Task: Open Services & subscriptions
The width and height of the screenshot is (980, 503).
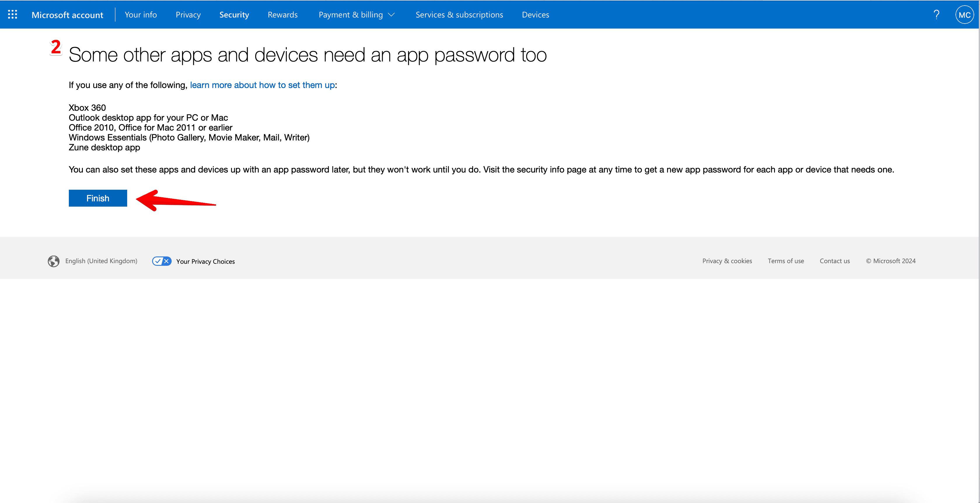Action: pos(459,15)
